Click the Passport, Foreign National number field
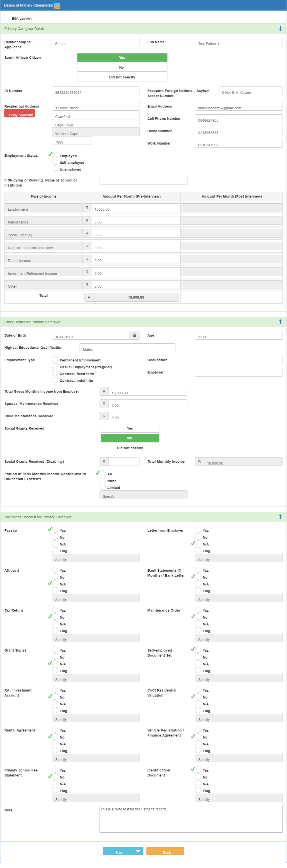Image resolution: width=287 pixels, height=868 pixels. pyautogui.click(x=250, y=91)
